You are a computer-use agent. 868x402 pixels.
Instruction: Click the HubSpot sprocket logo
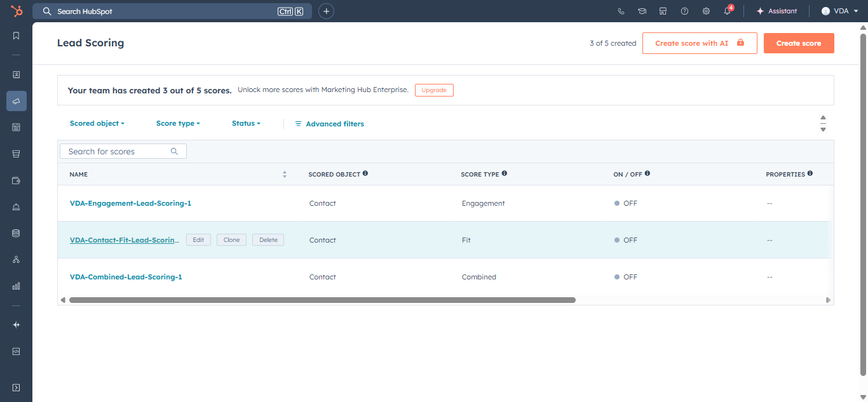(17, 11)
